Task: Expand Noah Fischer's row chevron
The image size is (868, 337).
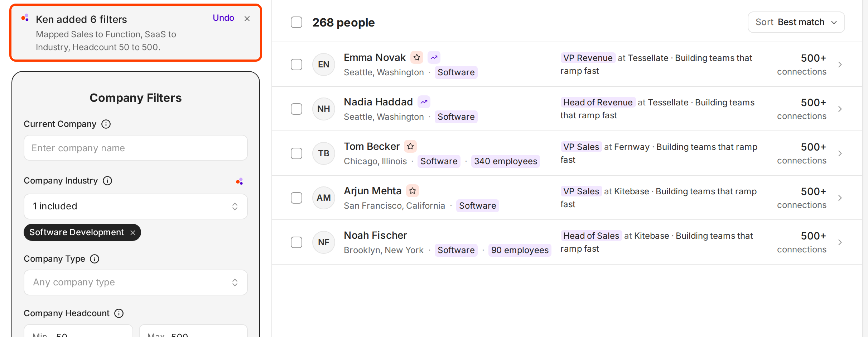Action: click(840, 242)
